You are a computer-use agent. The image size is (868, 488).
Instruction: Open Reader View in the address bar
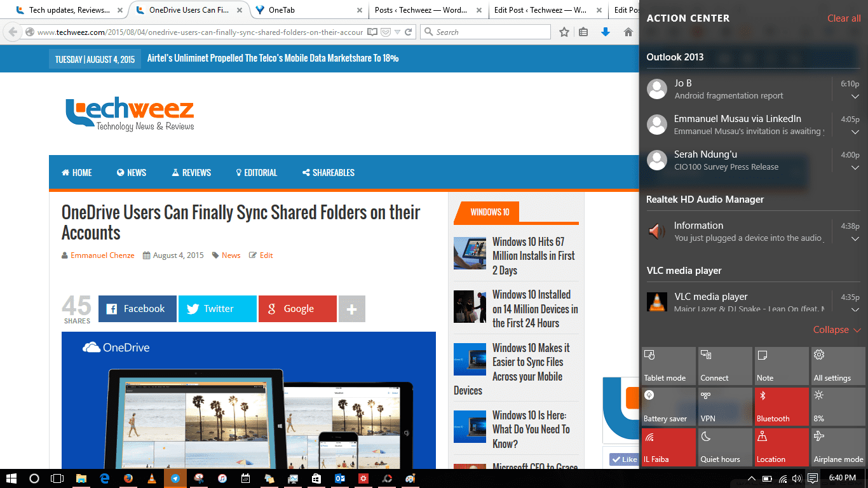click(372, 32)
